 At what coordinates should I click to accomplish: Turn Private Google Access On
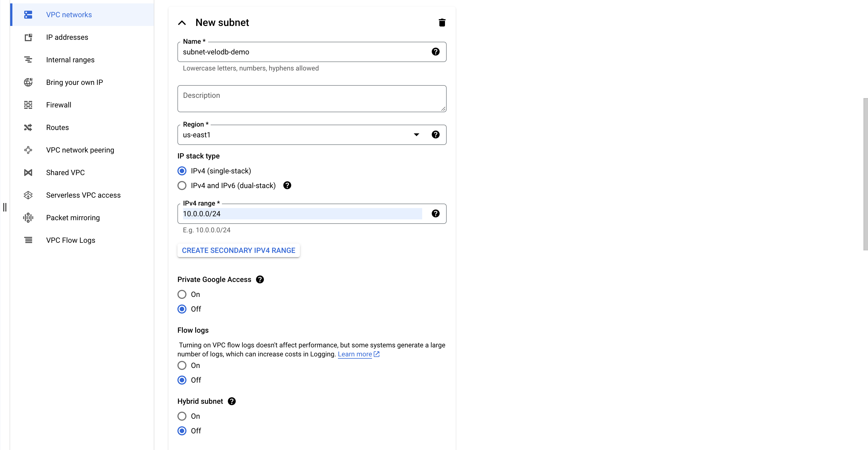click(182, 294)
